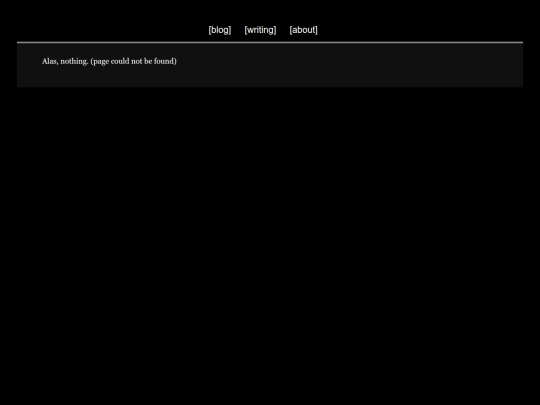Image resolution: width=540 pixels, height=405 pixels.
Task: Go to the [writing] page link
Action: 260,30
